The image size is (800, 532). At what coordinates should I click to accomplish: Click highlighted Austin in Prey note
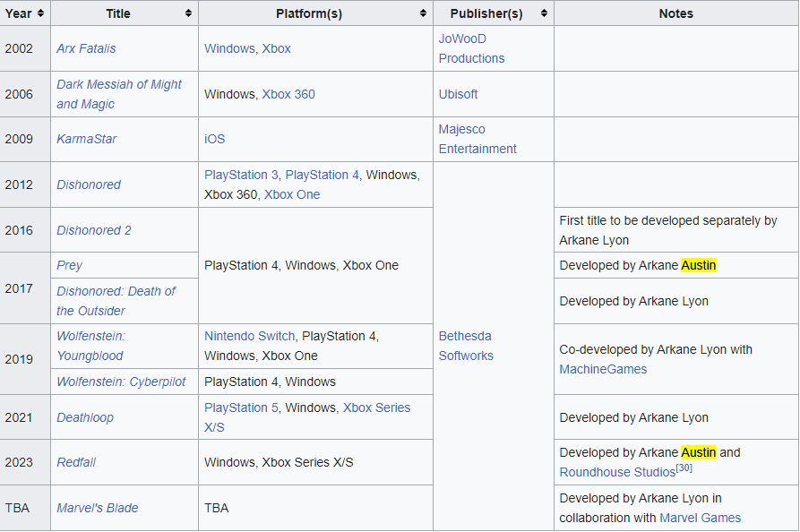coord(699,265)
